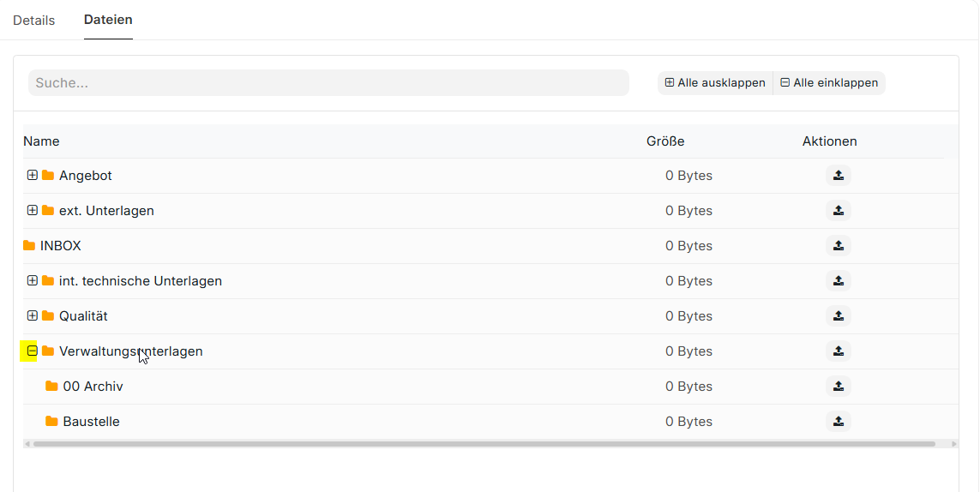Click the Suche search field
Image resolution: width=980 pixels, height=492 pixels.
tap(328, 83)
